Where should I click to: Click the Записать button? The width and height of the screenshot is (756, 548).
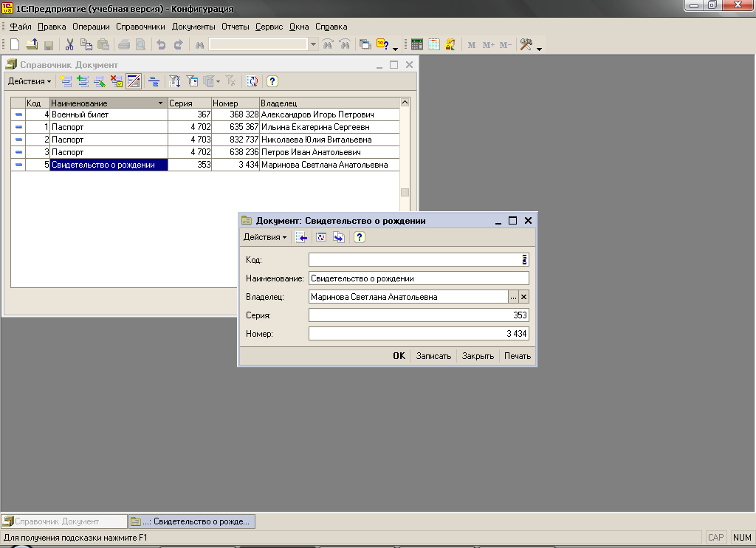pos(433,356)
